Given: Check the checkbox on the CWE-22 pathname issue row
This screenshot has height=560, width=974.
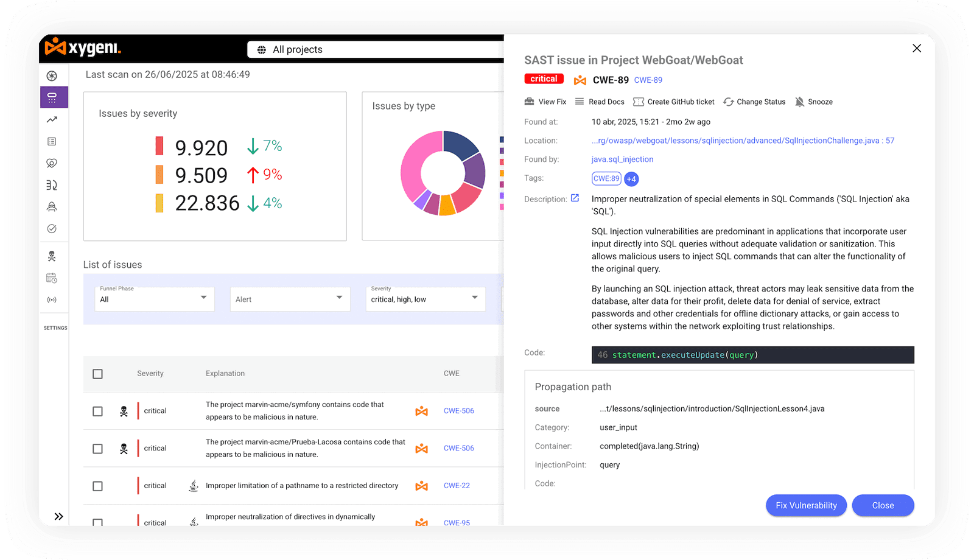Looking at the screenshot, I should [97, 486].
